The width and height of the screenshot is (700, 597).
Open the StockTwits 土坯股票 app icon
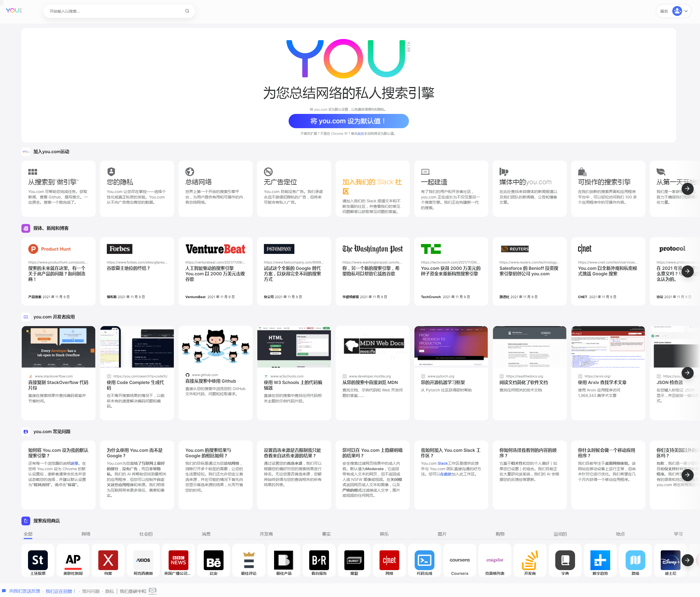(38, 560)
